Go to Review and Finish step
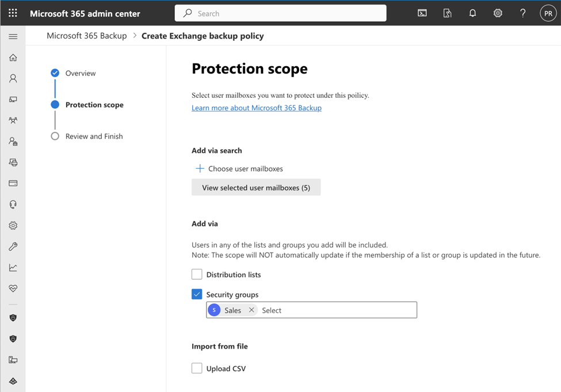Viewport: 561px width, 392px height. pyautogui.click(x=94, y=136)
